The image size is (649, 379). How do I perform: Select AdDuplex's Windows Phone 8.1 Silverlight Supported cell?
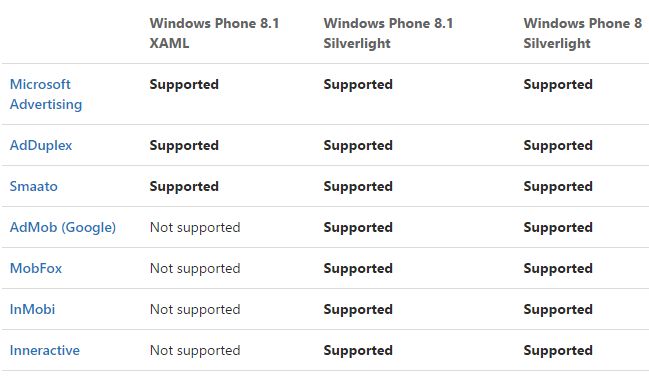tap(358, 145)
